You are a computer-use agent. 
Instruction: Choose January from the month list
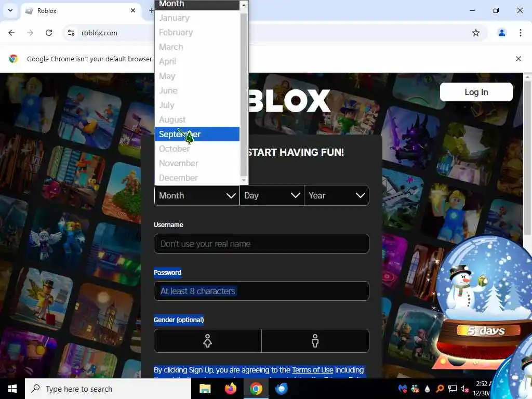tap(197, 18)
